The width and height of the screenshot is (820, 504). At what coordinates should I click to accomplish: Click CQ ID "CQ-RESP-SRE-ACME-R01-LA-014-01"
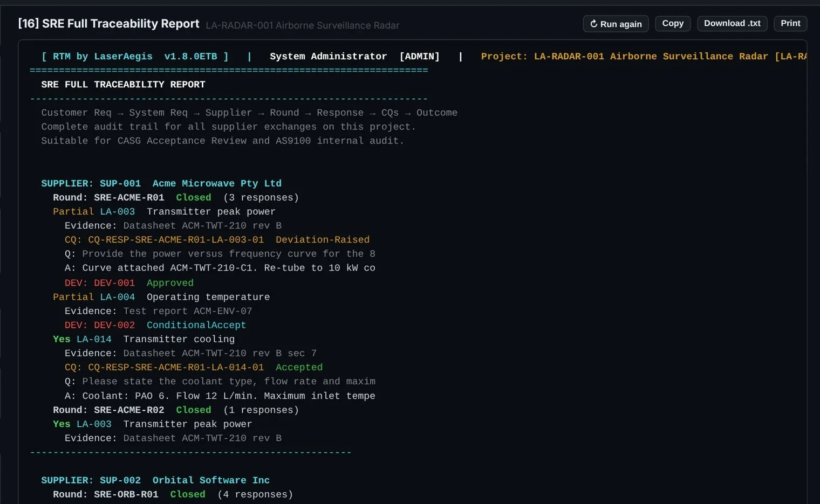176,367
